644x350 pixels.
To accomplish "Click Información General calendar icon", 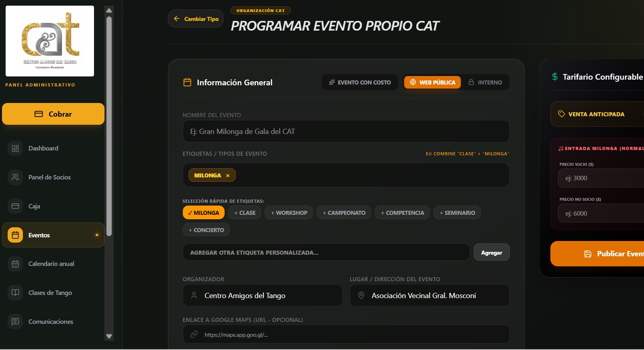I will [x=187, y=82].
